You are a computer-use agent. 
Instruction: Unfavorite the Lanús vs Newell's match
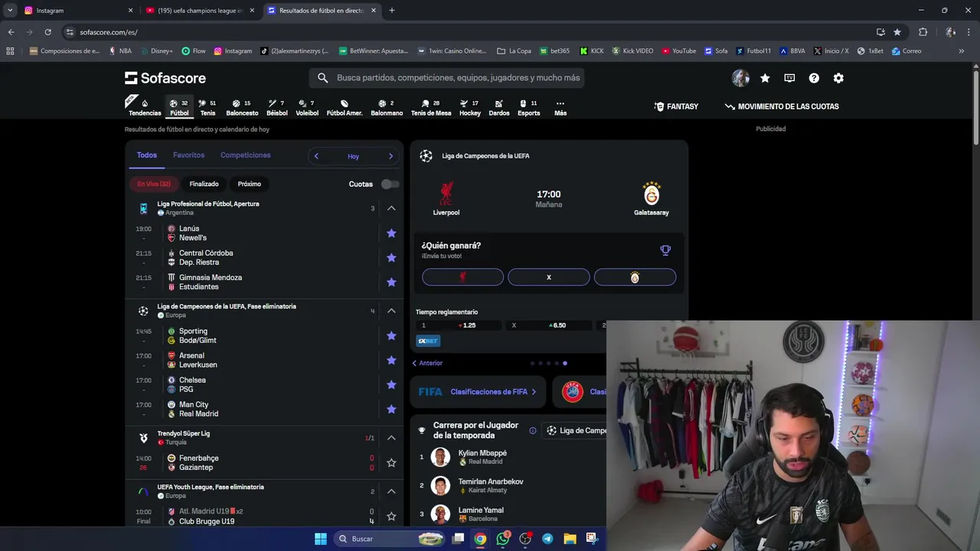(391, 233)
